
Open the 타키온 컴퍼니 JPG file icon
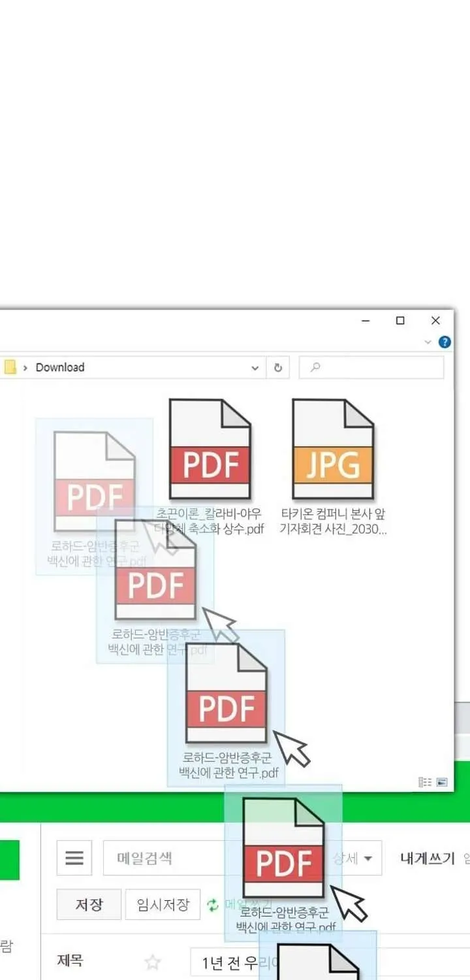coord(333,449)
